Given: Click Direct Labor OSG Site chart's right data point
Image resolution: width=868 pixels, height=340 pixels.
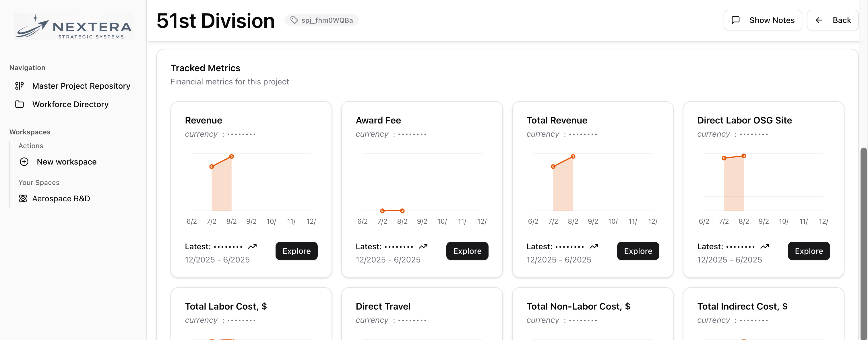Looking at the screenshot, I should (x=744, y=156).
